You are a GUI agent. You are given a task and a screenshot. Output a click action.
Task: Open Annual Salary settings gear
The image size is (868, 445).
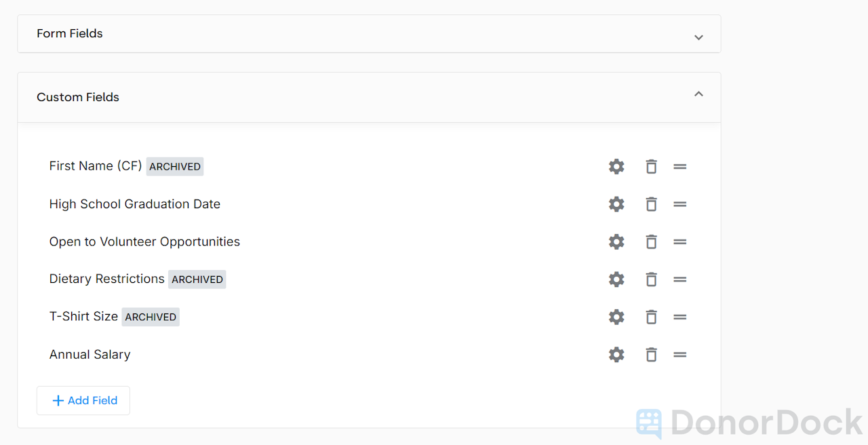[x=616, y=354]
